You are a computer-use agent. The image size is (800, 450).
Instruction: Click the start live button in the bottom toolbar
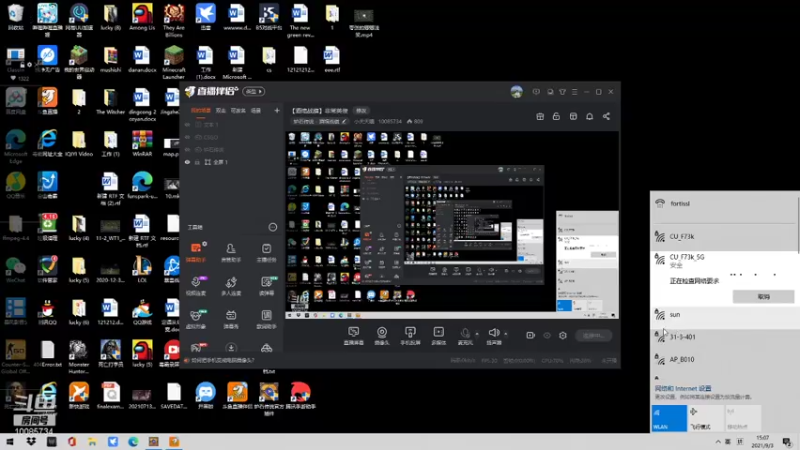click(x=593, y=335)
